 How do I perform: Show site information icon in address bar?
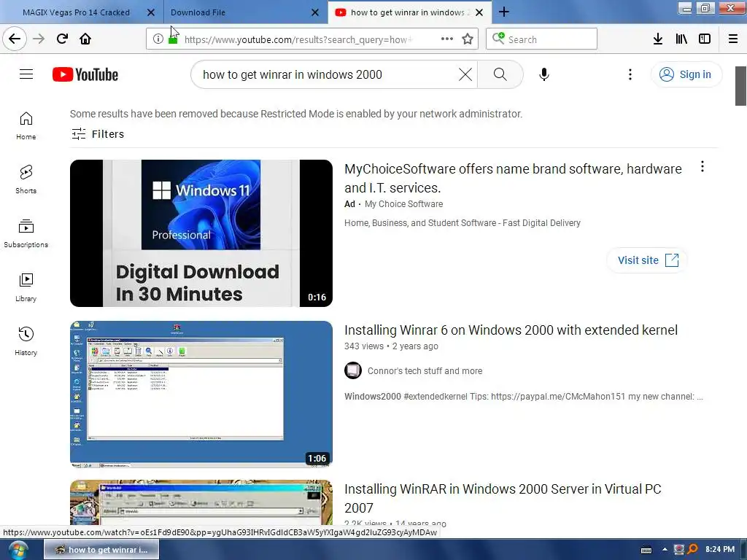pyautogui.click(x=158, y=39)
